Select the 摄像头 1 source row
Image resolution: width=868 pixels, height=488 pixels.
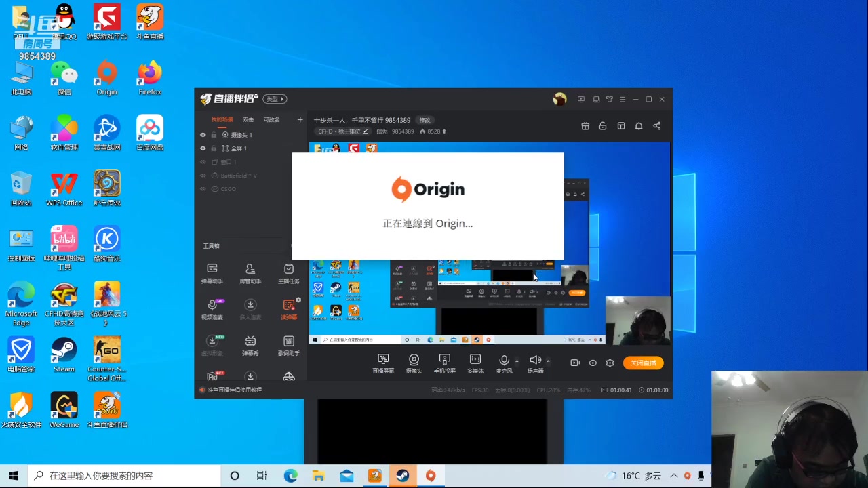(252, 135)
